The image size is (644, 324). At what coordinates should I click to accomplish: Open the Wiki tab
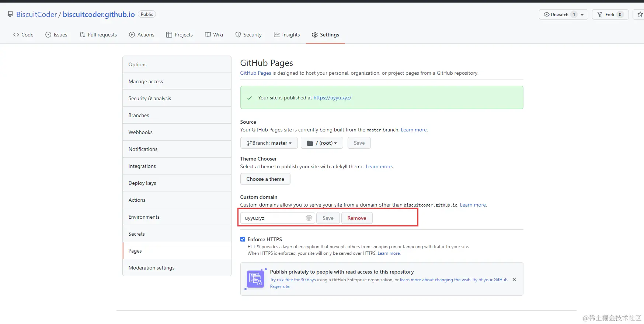[214, 35]
